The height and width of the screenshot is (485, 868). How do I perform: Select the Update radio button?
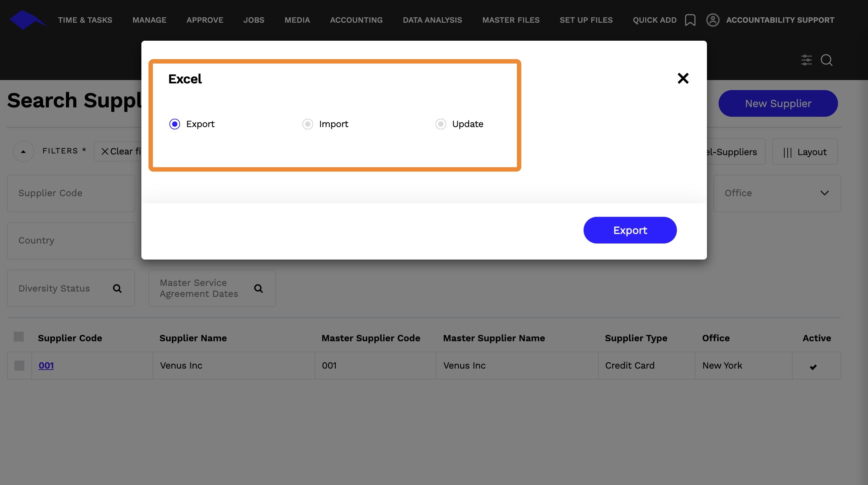(x=441, y=124)
